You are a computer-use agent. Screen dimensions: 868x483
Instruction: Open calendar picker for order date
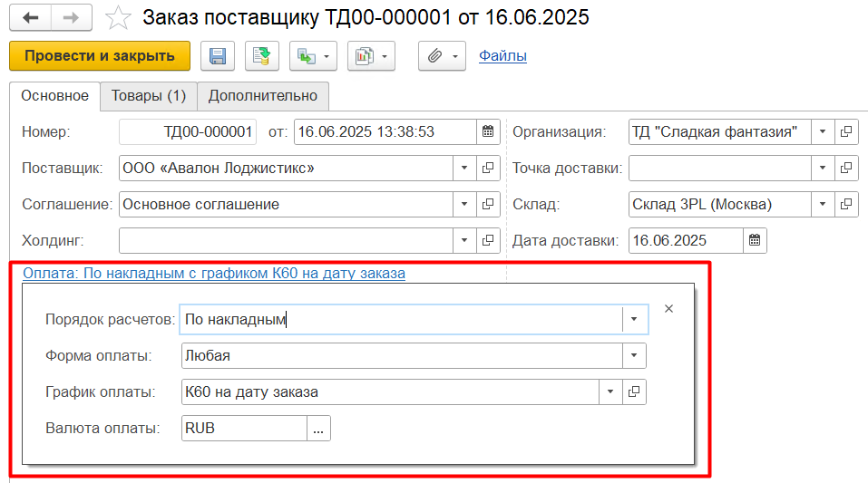click(488, 131)
